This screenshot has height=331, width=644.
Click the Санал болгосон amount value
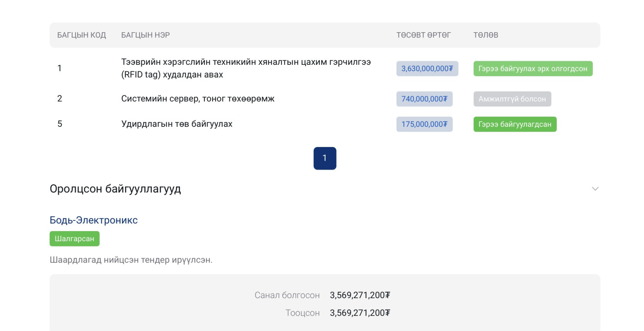point(360,296)
